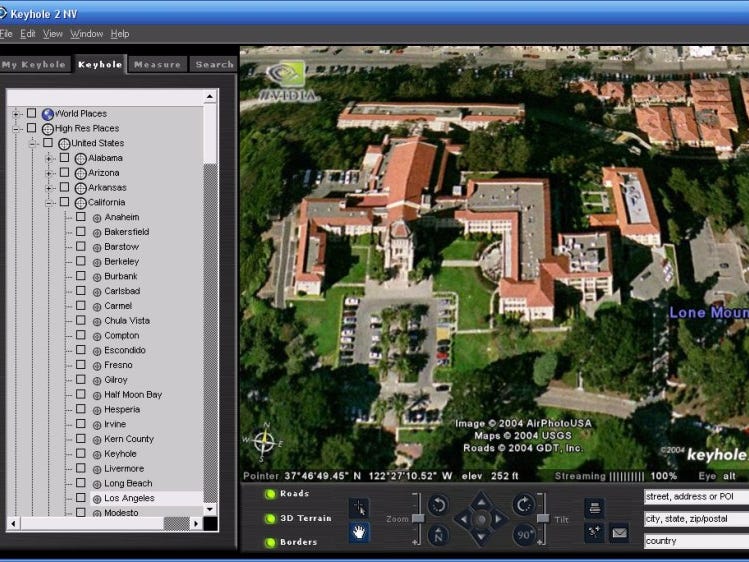Viewport: 749px width, 562px height.
Task: Open the Edit menu
Action: pyautogui.click(x=28, y=34)
